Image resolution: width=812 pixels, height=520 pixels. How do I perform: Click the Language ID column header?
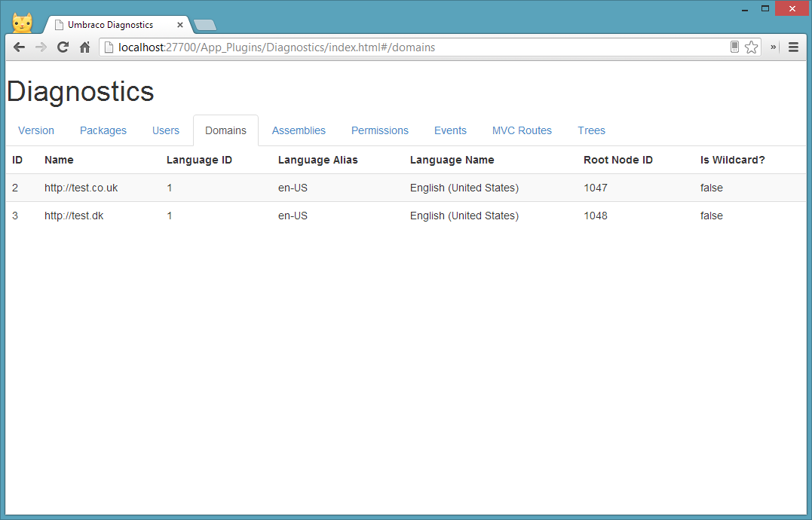[x=199, y=160]
